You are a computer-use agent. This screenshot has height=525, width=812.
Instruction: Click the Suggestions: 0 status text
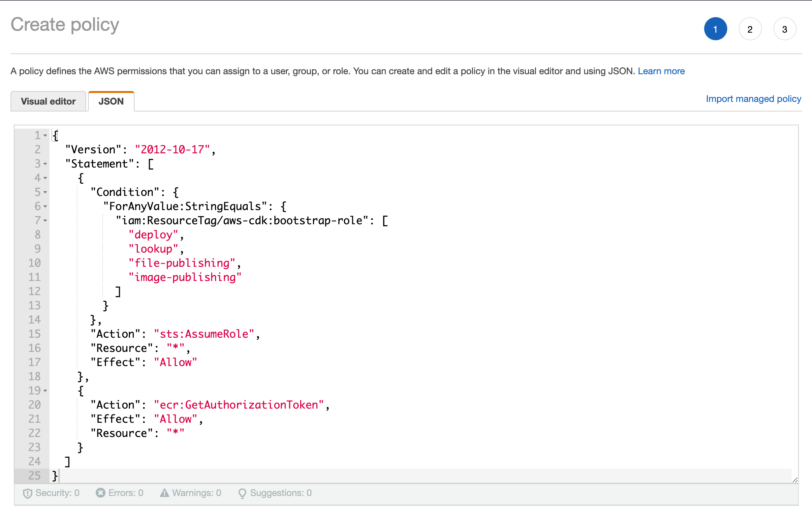pyautogui.click(x=281, y=493)
